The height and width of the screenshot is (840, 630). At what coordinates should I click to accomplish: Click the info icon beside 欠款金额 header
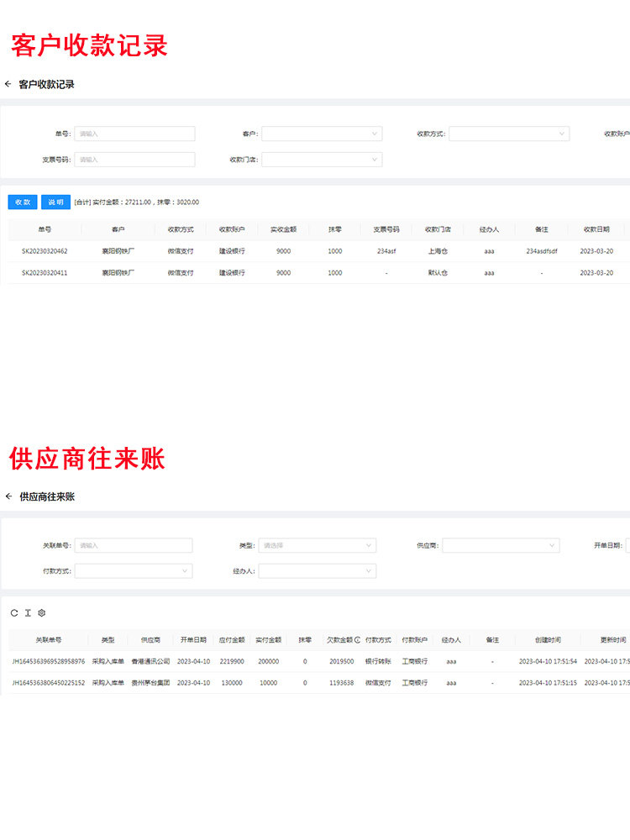coord(357,639)
